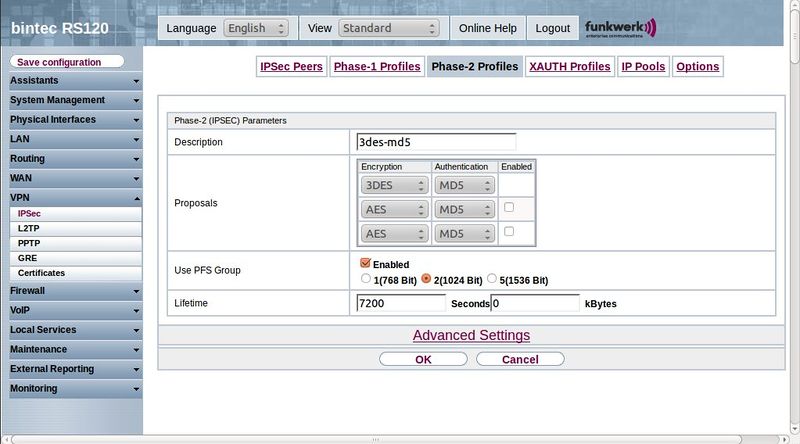Open the View Standard dropdown
Screen dimensions: 800x444
tap(389, 28)
